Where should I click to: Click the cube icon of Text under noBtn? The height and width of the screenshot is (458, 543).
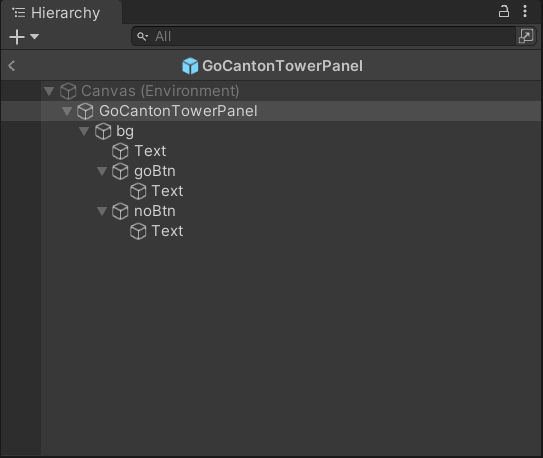point(138,231)
